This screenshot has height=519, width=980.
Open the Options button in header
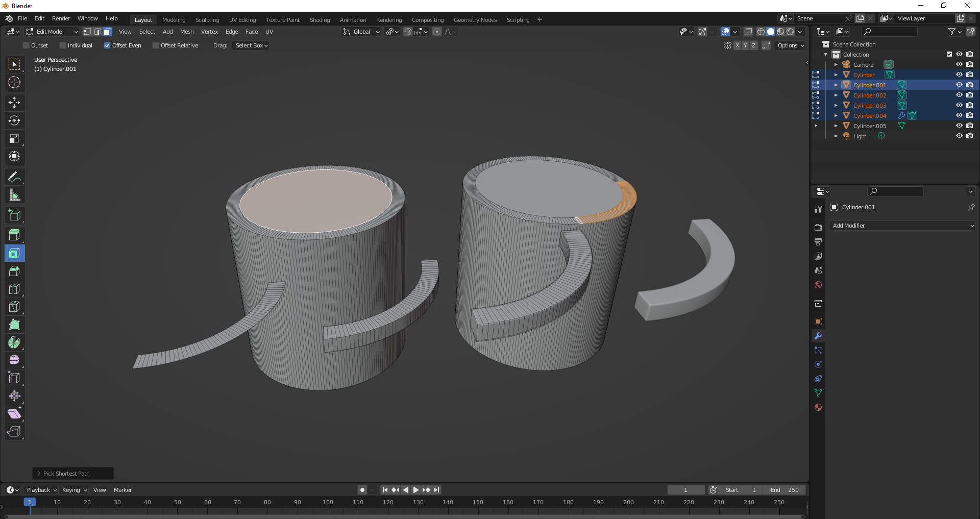[x=790, y=45]
